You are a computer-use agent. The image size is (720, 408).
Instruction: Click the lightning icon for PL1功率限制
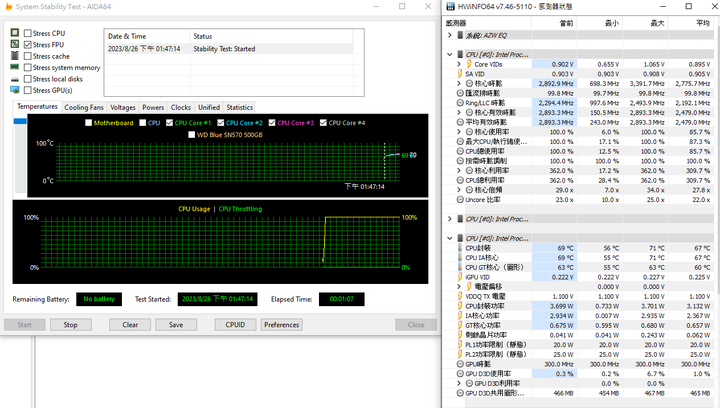[x=460, y=344]
